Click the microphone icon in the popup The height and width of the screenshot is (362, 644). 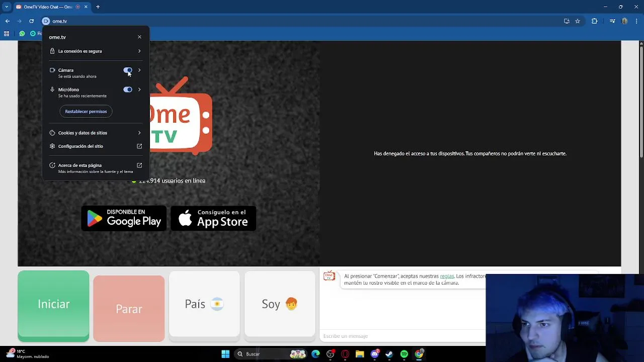(x=52, y=89)
